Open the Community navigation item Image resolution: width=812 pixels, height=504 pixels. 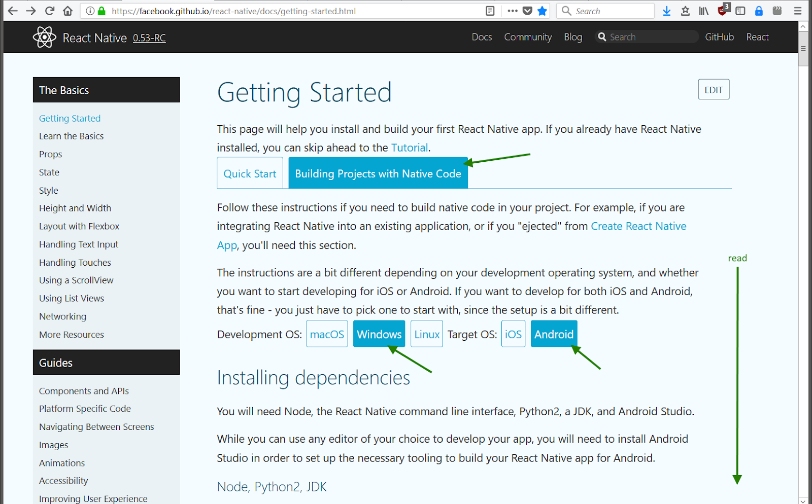click(528, 37)
